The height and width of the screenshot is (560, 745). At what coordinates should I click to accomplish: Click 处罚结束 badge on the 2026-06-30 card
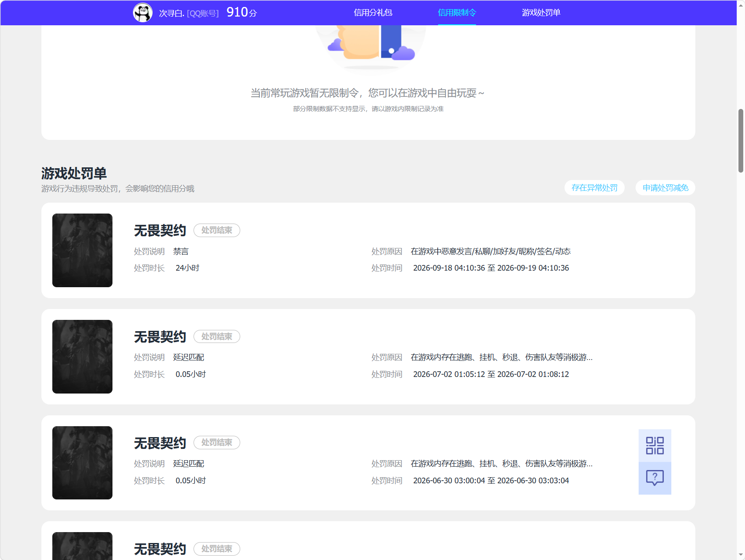point(217,442)
